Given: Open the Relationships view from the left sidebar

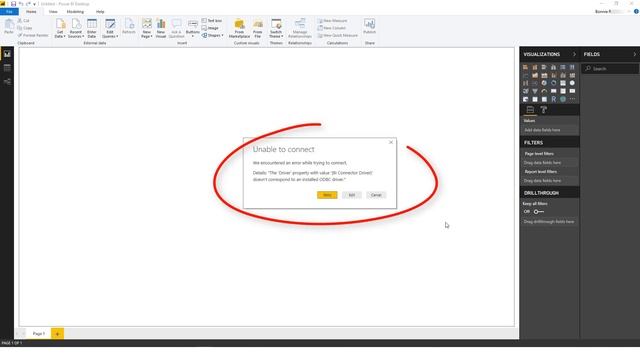Looking at the screenshot, I should pyautogui.click(x=7, y=82).
